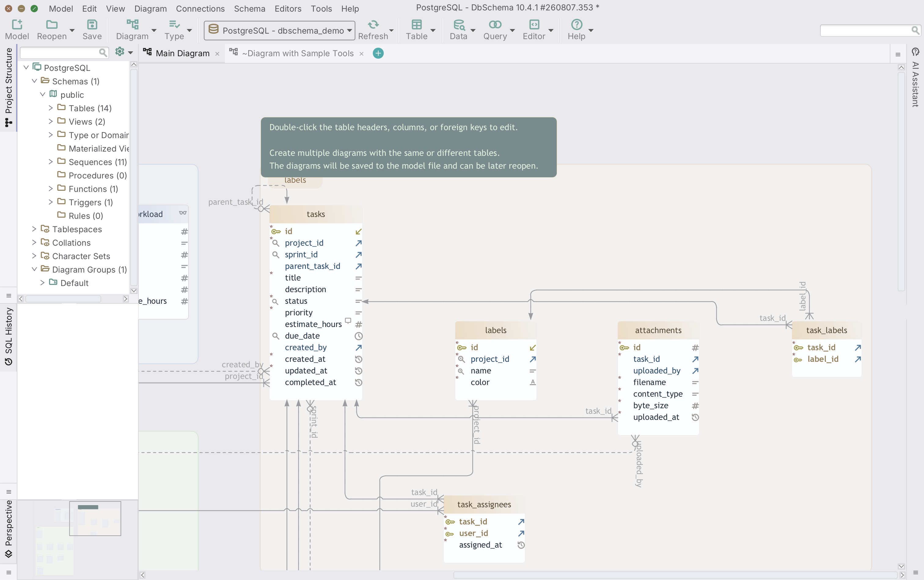Image resolution: width=924 pixels, height=580 pixels.
Task: Select the labels table header
Action: pyautogui.click(x=496, y=330)
